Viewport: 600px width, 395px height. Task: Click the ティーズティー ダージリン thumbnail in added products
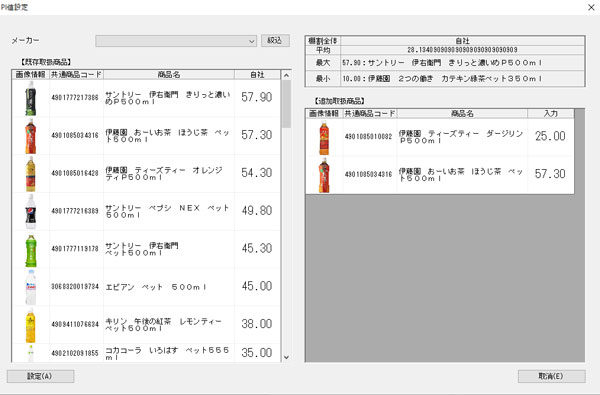pos(324,137)
